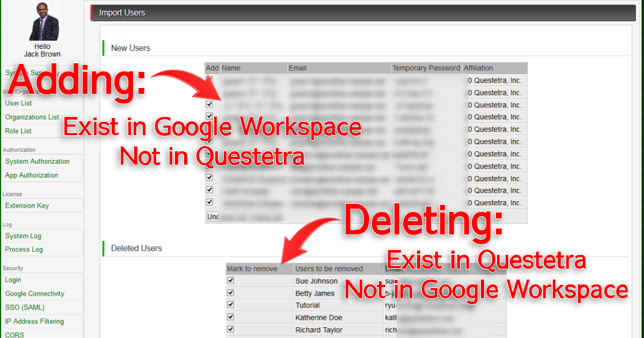The image size is (644, 338).
Task: Go to Organizations List
Action: click(x=32, y=117)
